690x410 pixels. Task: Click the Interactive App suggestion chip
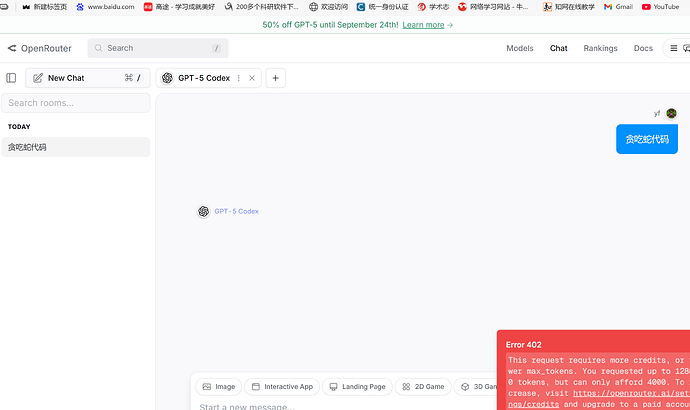282,387
